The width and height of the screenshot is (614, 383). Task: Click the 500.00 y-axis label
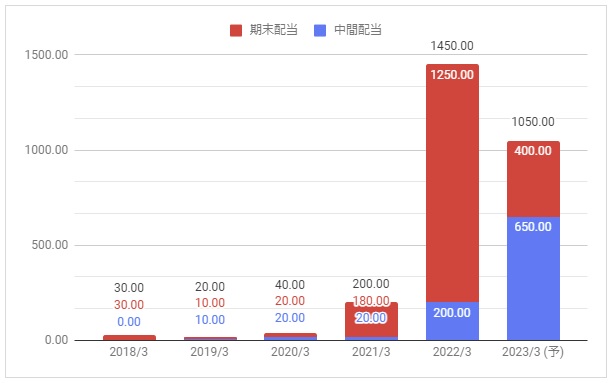[50, 245]
